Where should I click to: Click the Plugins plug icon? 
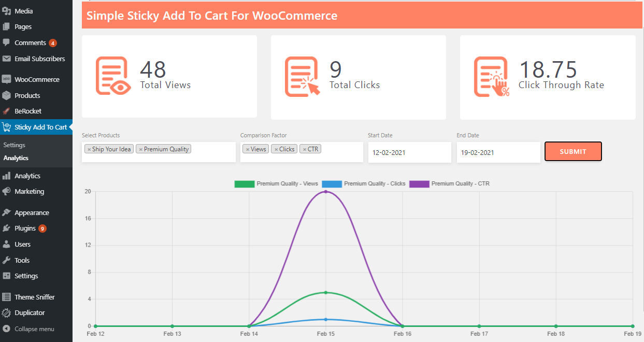(6, 228)
